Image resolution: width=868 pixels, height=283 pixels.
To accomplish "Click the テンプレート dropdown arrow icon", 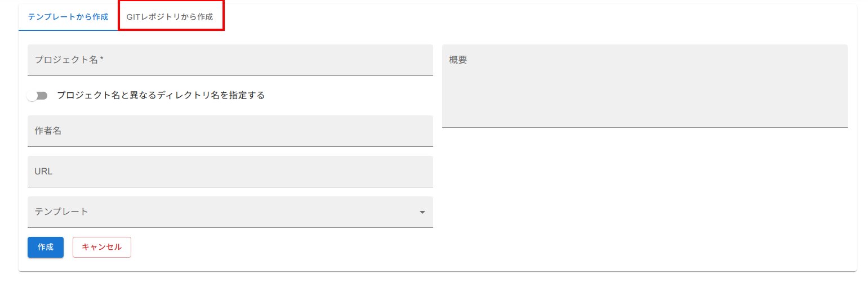I will coord(422,212).
